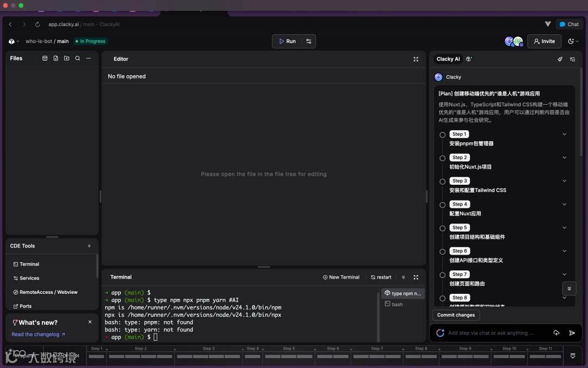
Task: Expand Step 4 details chevron
Action: click(565, 204)
